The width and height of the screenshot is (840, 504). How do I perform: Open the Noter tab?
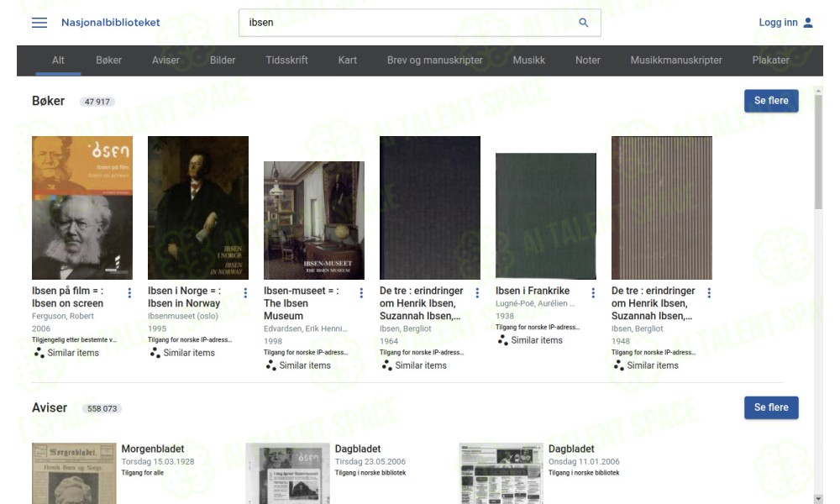(x=588, y=60)
